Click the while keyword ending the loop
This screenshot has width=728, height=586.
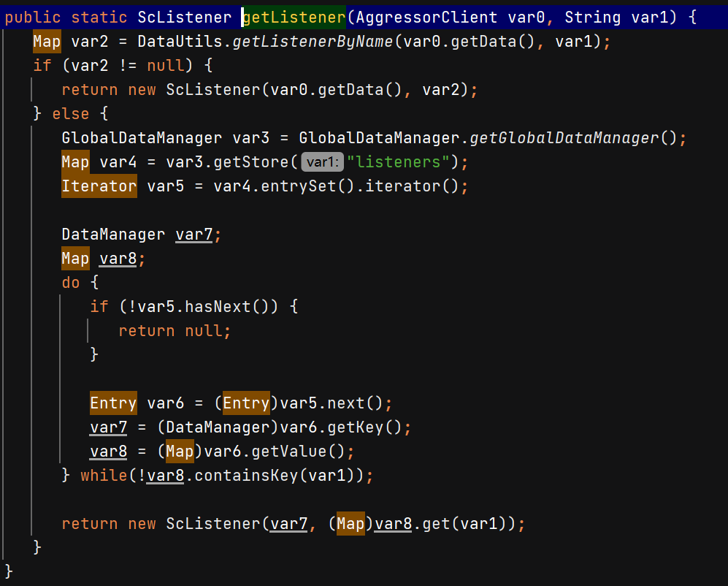click(104, 476)
